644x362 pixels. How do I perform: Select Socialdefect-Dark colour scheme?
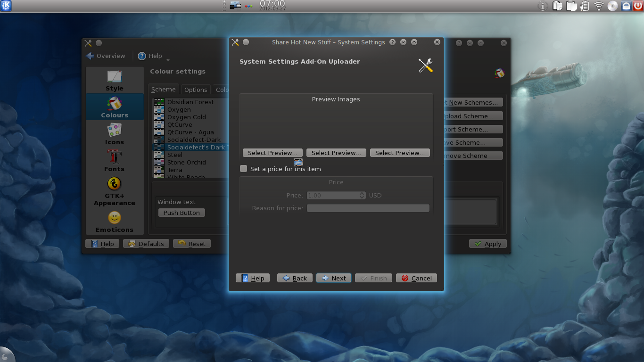coord(190,140)
